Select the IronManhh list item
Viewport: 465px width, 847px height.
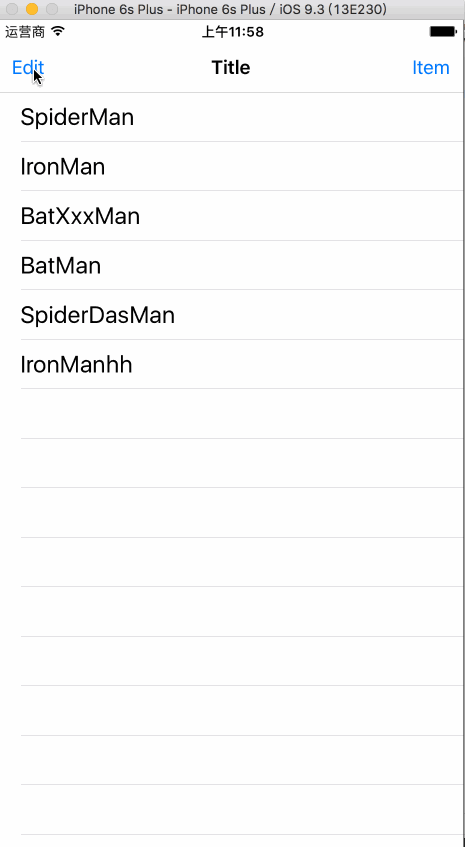(232, 365)
